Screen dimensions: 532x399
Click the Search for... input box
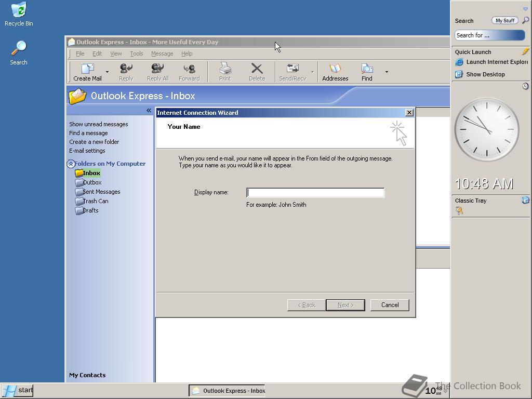[489, 35]
